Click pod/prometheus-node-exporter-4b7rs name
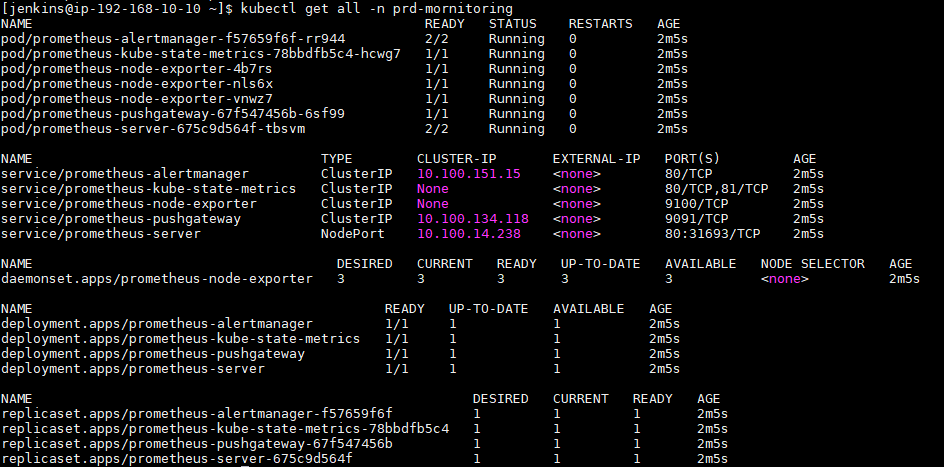The height and width of the screenshot is (467, 944). pos(137,69)
